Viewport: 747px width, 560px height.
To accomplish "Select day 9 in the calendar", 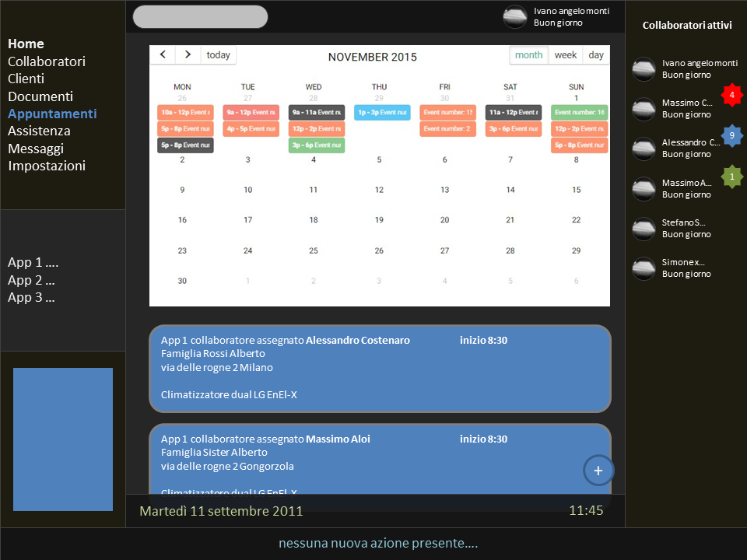I will click(182, 190).
